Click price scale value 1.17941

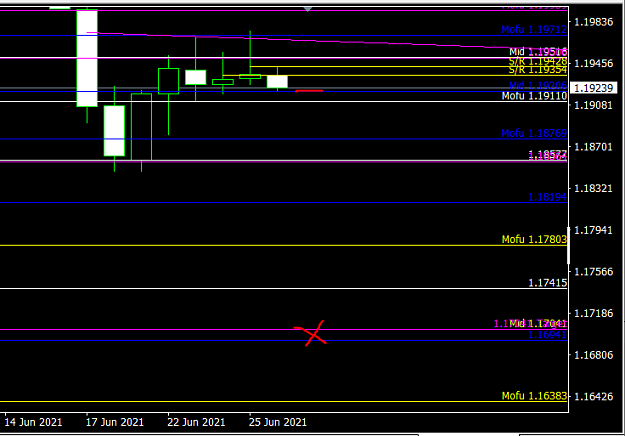[593, 230]
